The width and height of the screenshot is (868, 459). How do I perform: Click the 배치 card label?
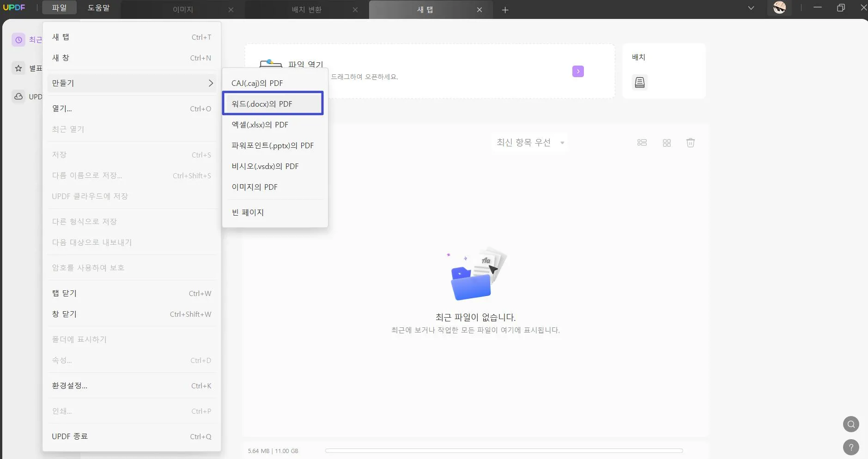click(638, 57)
